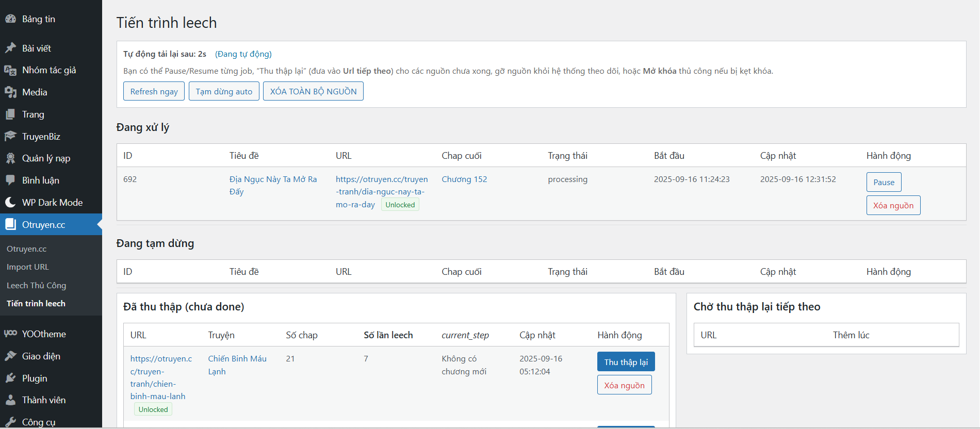Screen dimensions: 980x429
Task: Click the Plugin sidebar icon
Action: (10, 378)
